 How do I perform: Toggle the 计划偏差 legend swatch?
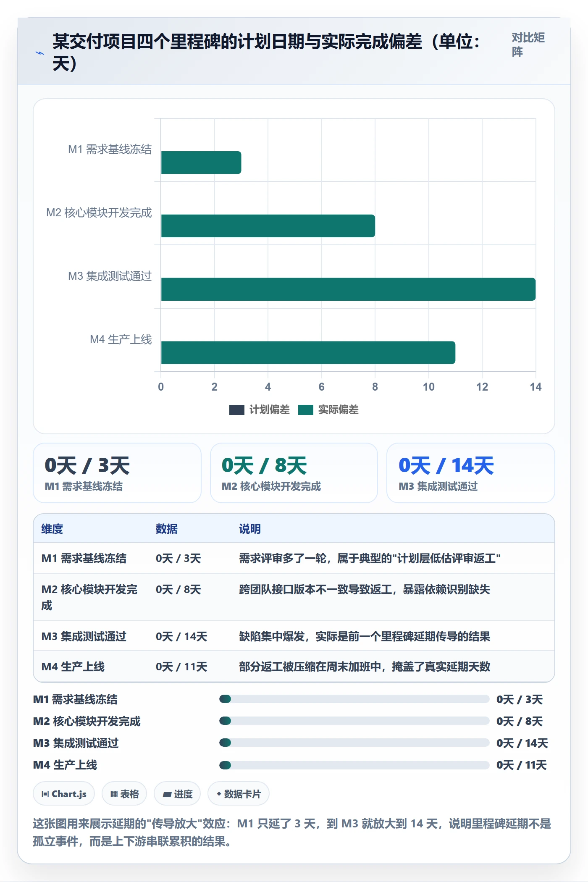coord(237,410)
